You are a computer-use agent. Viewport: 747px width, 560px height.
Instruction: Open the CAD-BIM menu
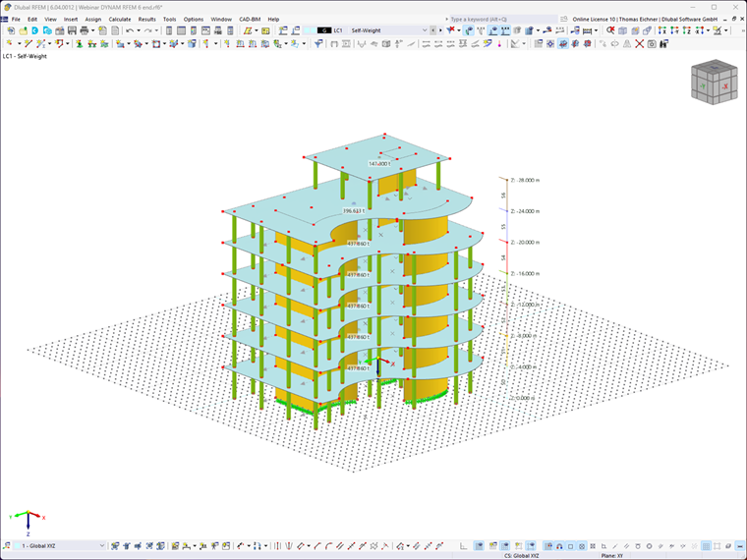pyautogui.click(x=250, y=20)
